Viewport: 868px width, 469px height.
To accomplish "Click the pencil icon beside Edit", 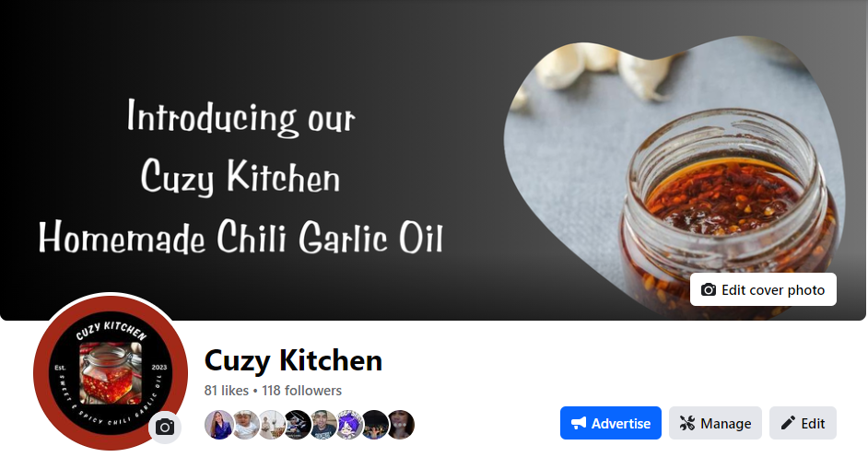I will [x=788, y=423].
